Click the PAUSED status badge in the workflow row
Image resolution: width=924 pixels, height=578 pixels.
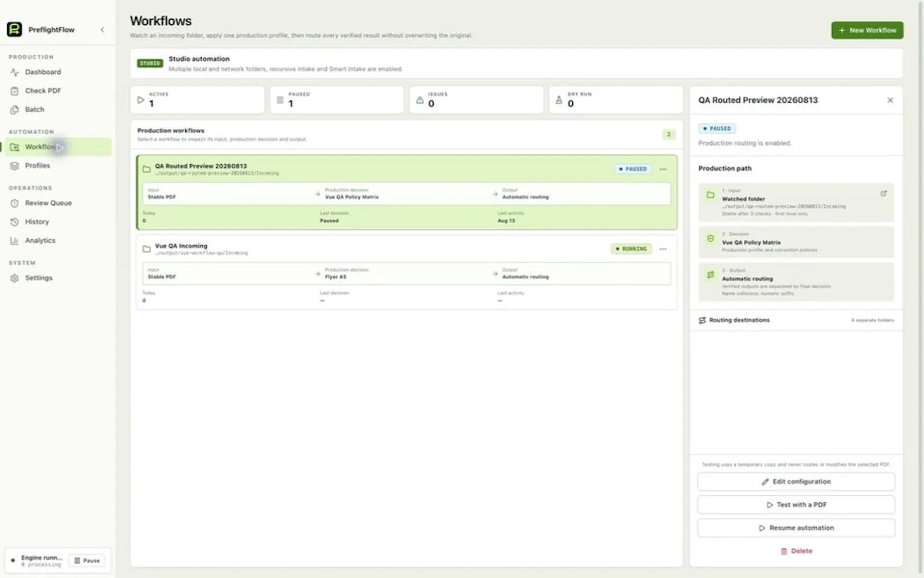[633, 169]
